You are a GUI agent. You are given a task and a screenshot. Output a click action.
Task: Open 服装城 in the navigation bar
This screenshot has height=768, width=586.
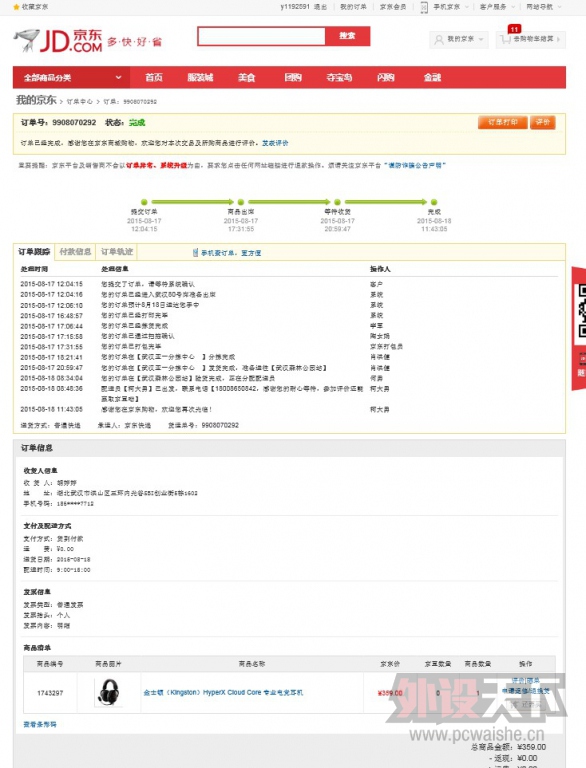200,77
